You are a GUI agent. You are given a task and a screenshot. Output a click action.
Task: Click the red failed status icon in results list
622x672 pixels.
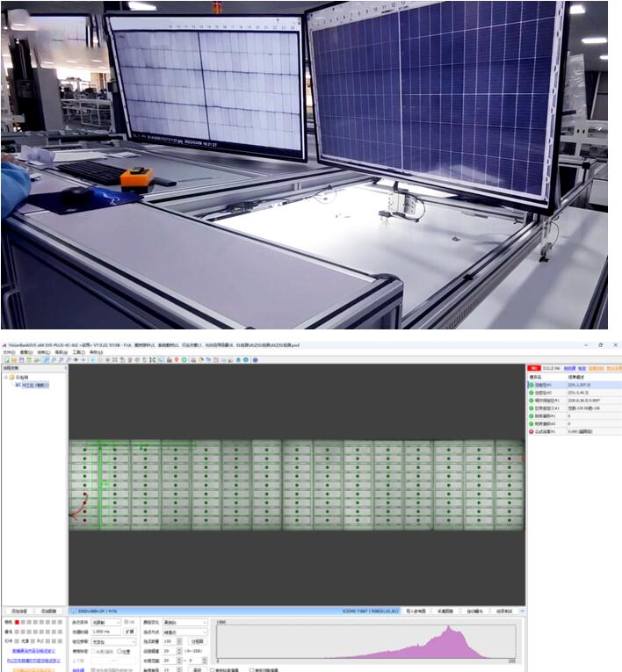click(532, 431)
